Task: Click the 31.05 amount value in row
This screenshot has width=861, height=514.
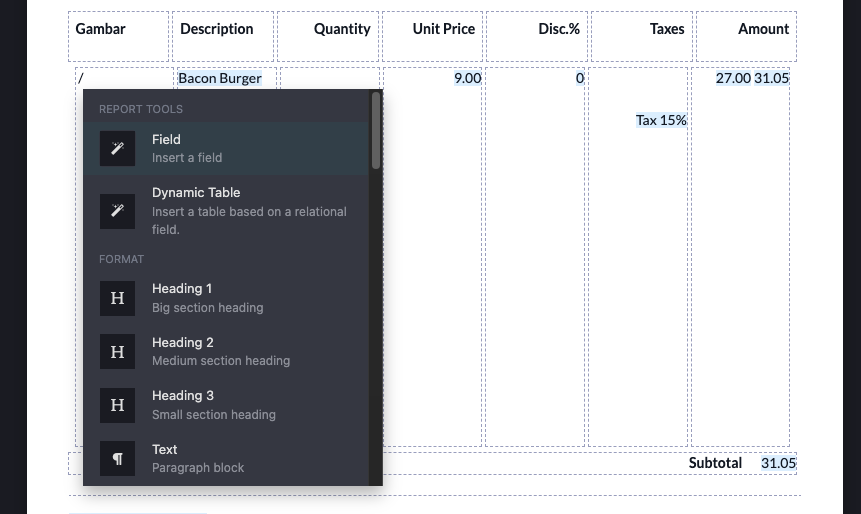Action: coord(771,78)
